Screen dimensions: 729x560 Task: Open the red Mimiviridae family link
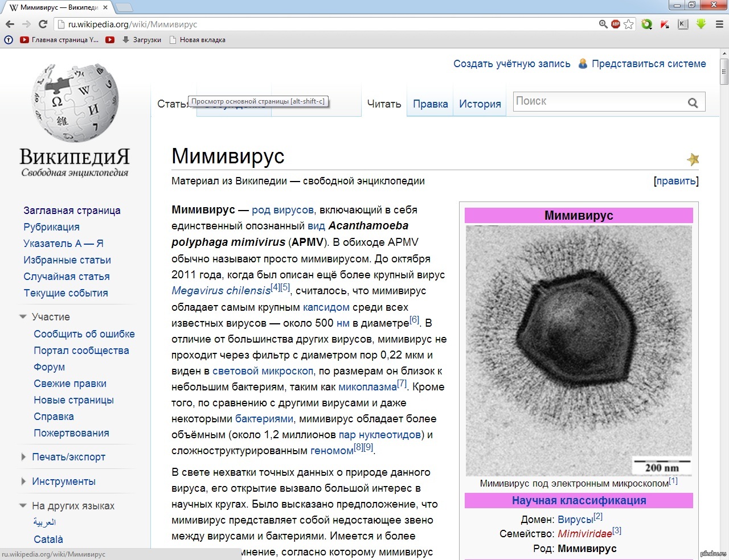coord(585,534)
